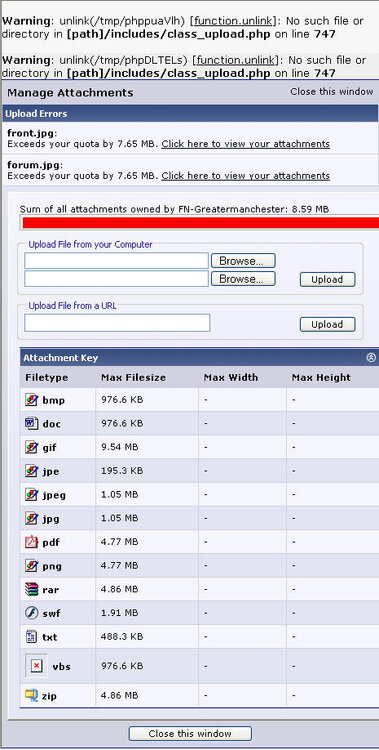Viewport: 379px width, 750px height.
Task: Focus the first computer file input field
Action: (117, 261)
